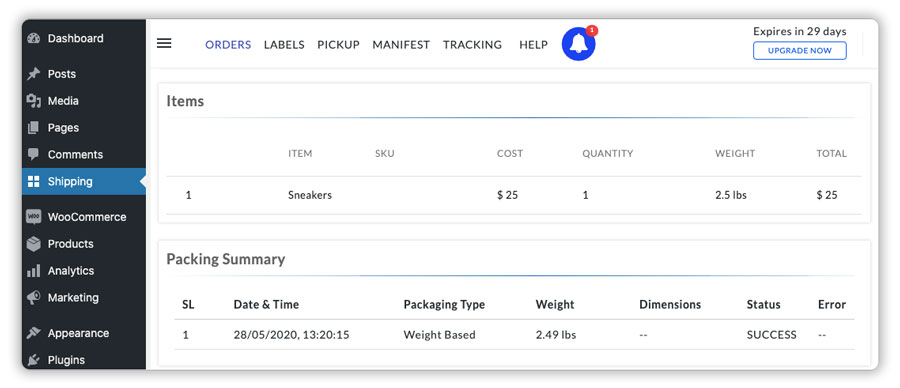This screenshot has width=900, height=388.
Task: Select the Shipping menu item
Action: [x=84, y=181]
